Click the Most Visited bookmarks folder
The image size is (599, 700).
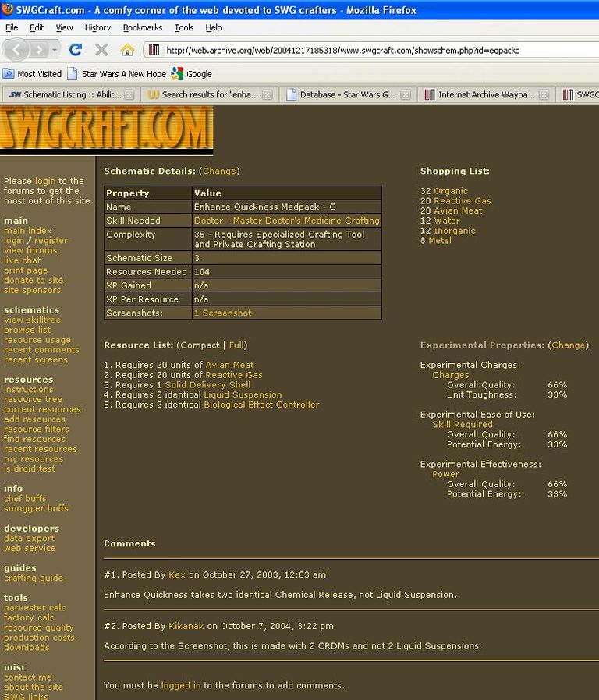[x=33, y=74]
